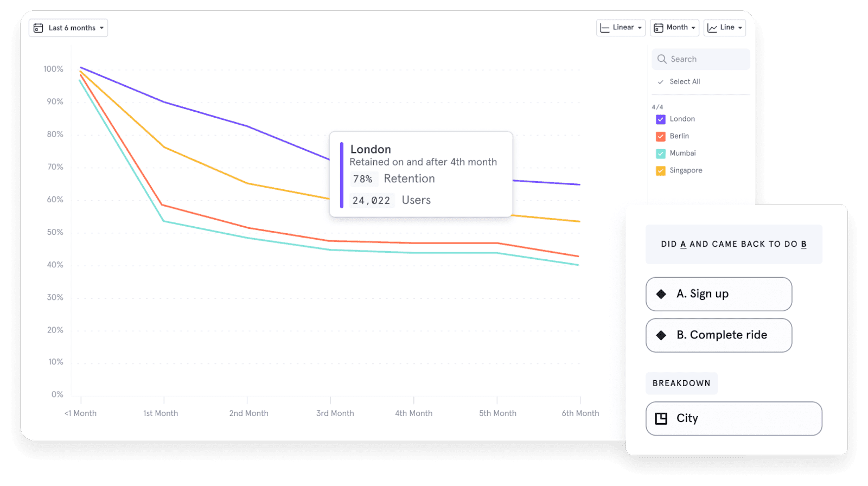Click Select All in the legend
This screenshot has width=868, height=486.
pos(684,82)
